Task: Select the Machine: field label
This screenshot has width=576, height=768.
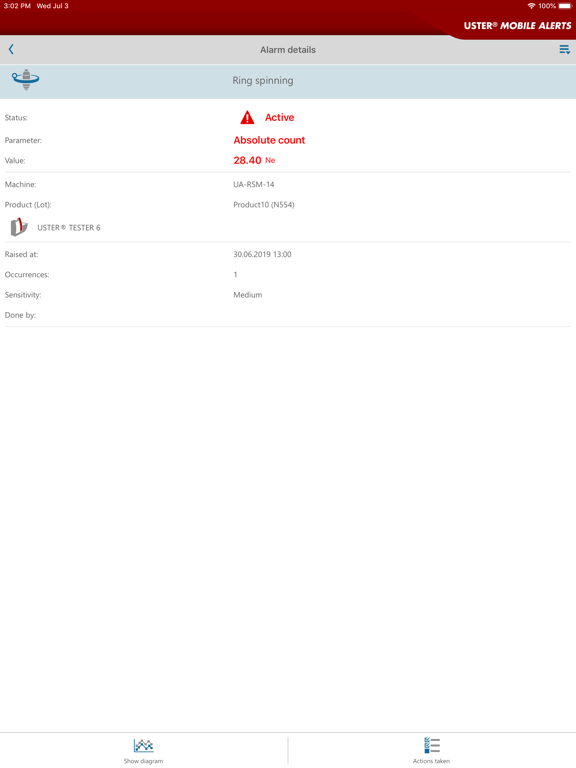Action: pyautogui.click(x=21, y=185)
